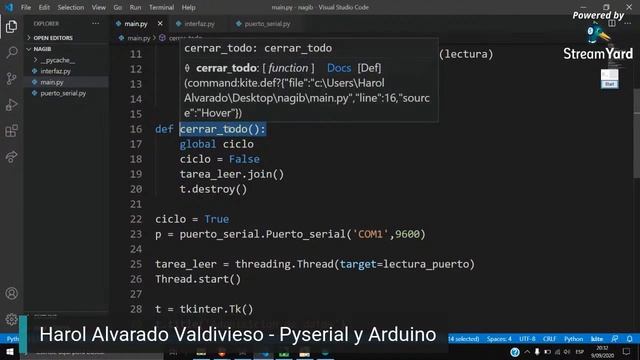
Task: Click the kite status bar entry
Action: point(597,339)
